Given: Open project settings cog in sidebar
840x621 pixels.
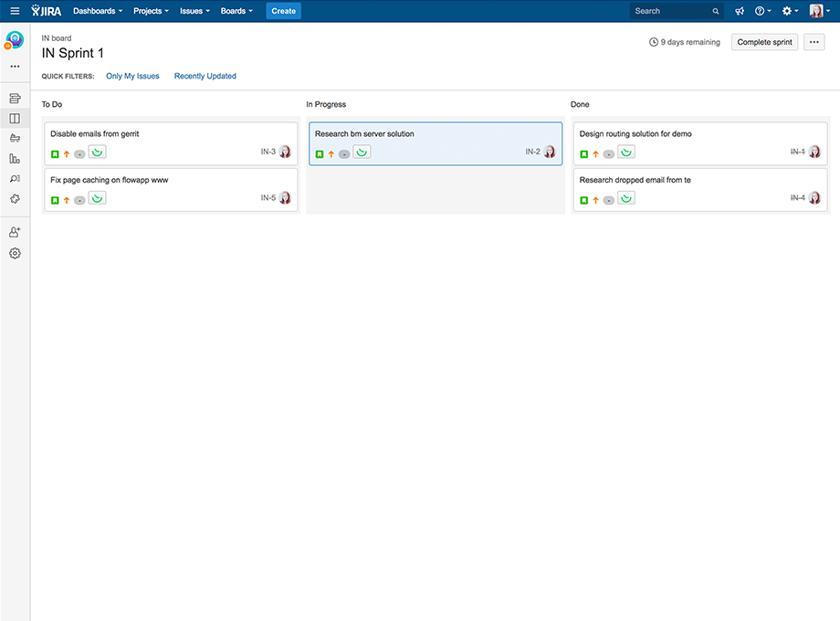Looking at the screenshot, I should click(15, 254).
